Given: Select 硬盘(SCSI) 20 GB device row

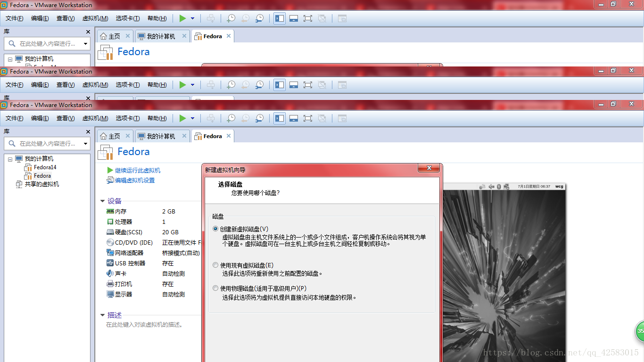Looking at the screenshot, I should coord(153,232).
